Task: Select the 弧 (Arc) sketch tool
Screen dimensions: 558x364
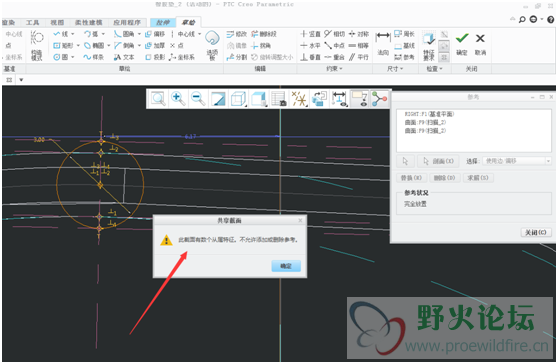Action: (91, 34)
